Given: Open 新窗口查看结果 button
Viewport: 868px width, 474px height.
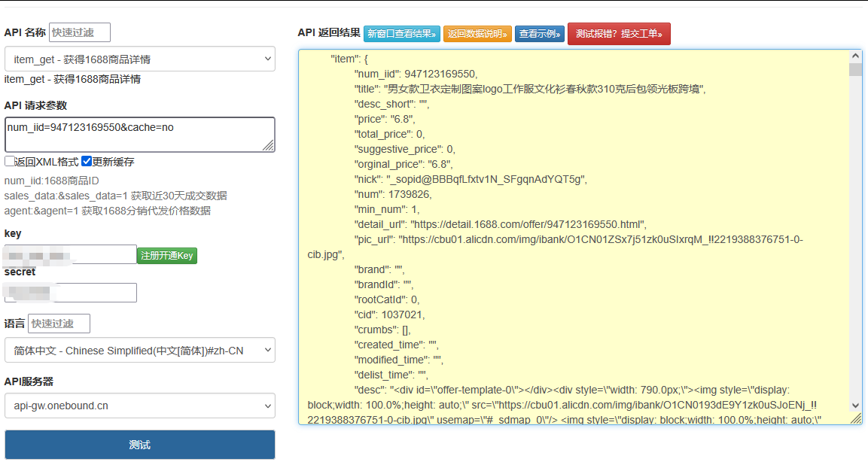Looking at the screenshot, I should (401, 34).
